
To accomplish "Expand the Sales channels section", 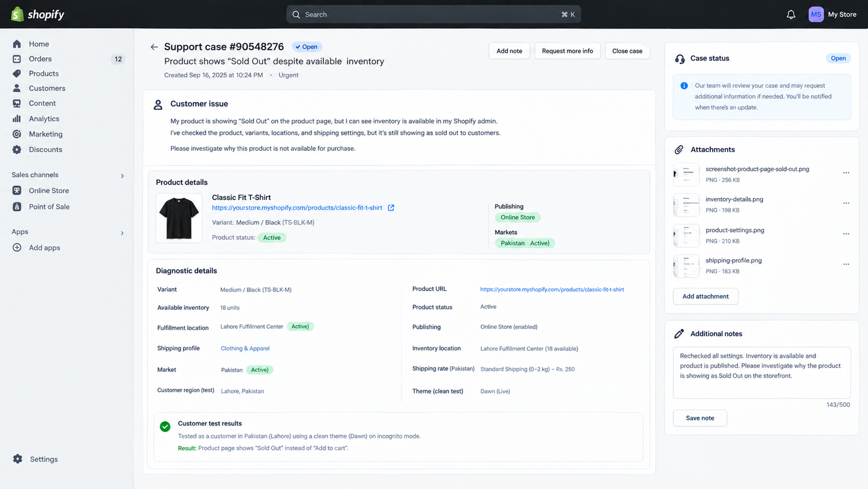I will (x=123, y=176).
